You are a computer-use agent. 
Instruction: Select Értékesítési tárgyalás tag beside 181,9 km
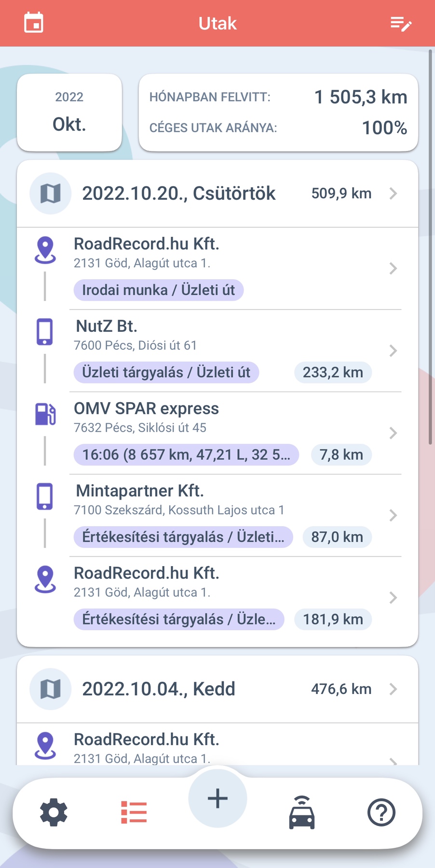click(x=179, y=619)
